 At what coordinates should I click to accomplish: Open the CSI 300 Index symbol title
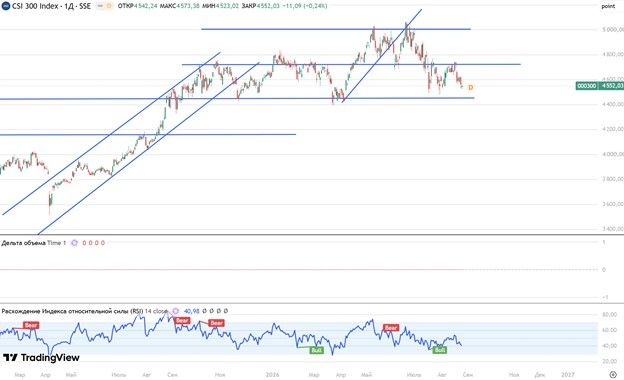point(51,6)
